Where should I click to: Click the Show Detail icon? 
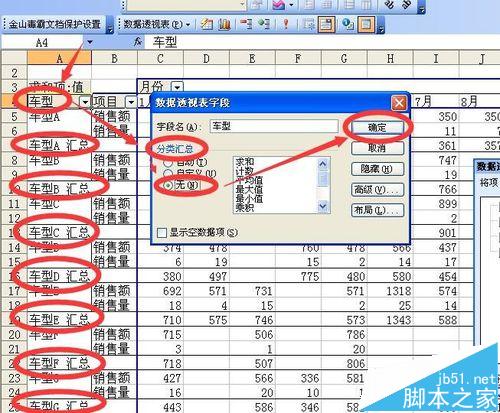pos(264,25)
